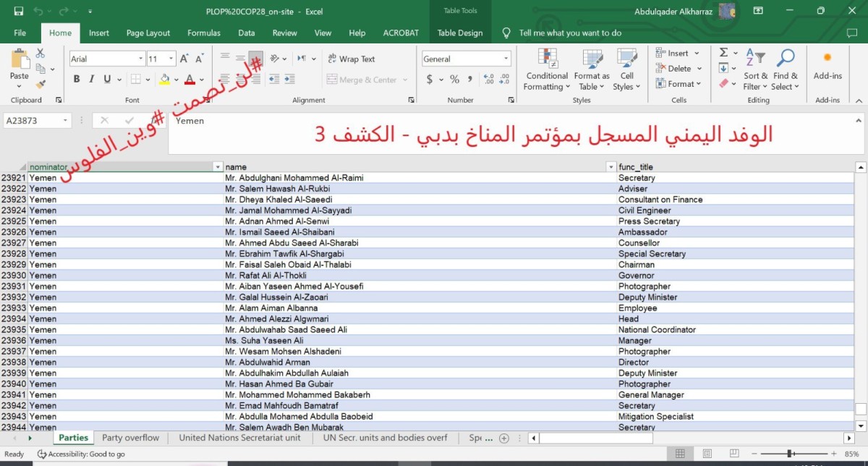Open Conditional Formatting menu
Image resolution: width=868 pixels, height=466 pixels.
tap(547, 69)
